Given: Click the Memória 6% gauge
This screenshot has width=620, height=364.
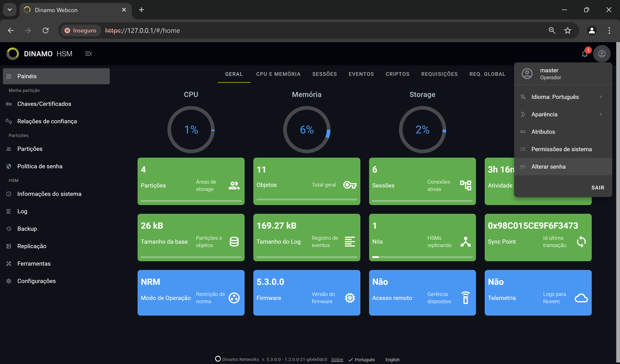Looking at the screenshot, I should 307,130.
